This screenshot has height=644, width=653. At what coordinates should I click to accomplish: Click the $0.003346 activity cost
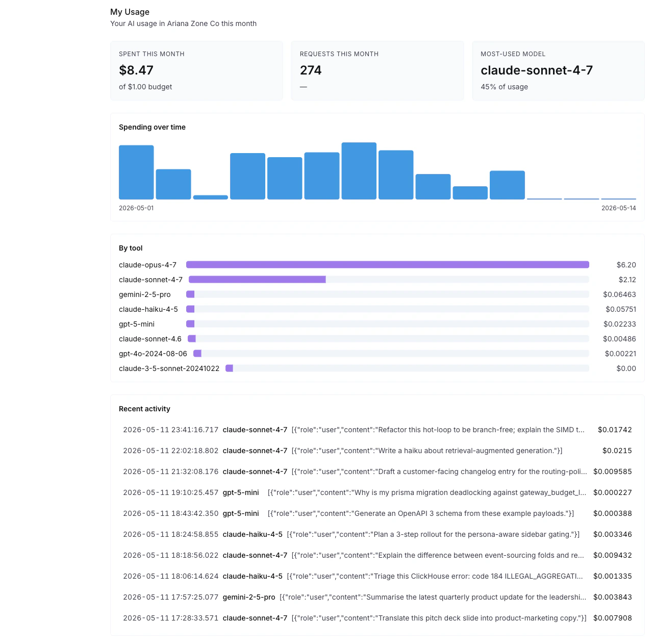click(613, 534)
